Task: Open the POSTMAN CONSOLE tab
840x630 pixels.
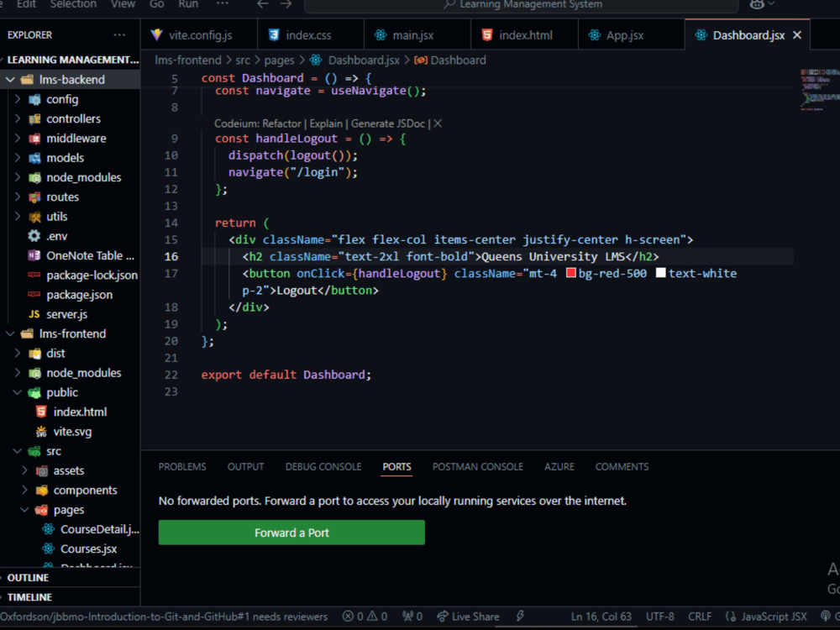Action: 477,466
